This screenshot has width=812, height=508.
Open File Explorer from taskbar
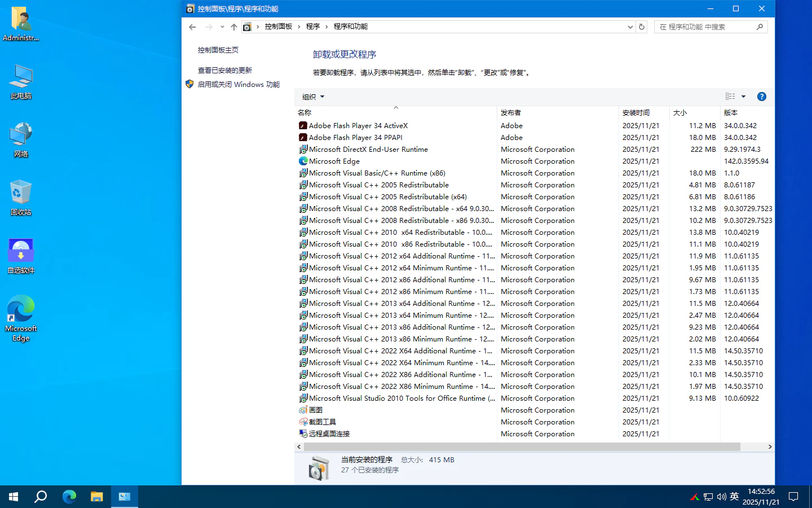coord(96,497)
